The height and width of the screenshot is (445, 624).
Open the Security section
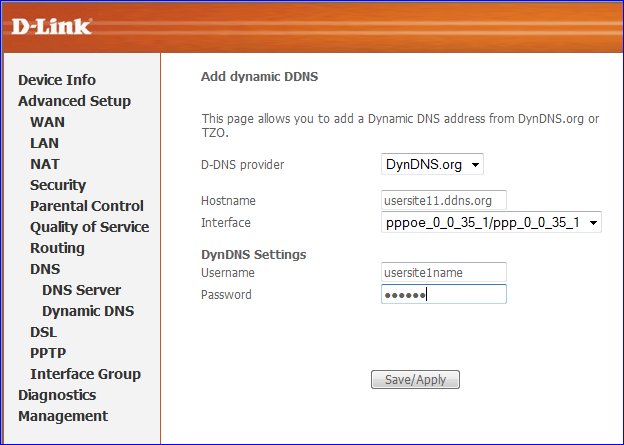pos(58,185)
